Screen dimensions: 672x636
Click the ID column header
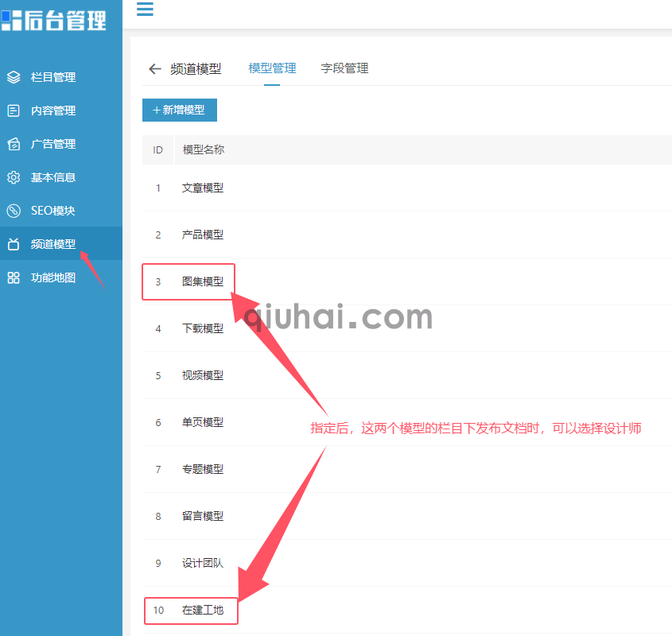[x=157, y=149]
